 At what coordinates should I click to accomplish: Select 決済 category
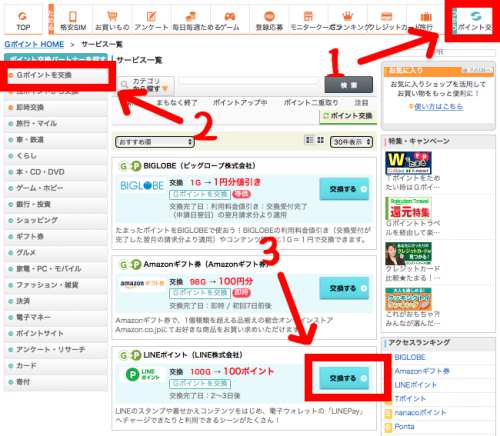click(56, 301)
